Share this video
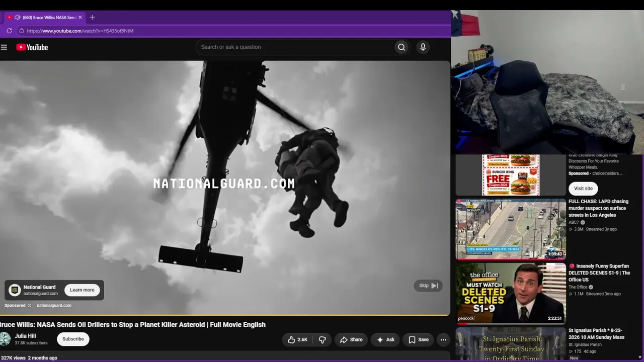644x362 pixels. click(x=351, y=340)
